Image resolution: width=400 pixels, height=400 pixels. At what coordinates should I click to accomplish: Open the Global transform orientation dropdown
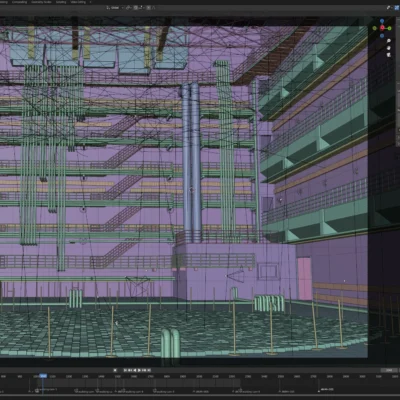115,7
